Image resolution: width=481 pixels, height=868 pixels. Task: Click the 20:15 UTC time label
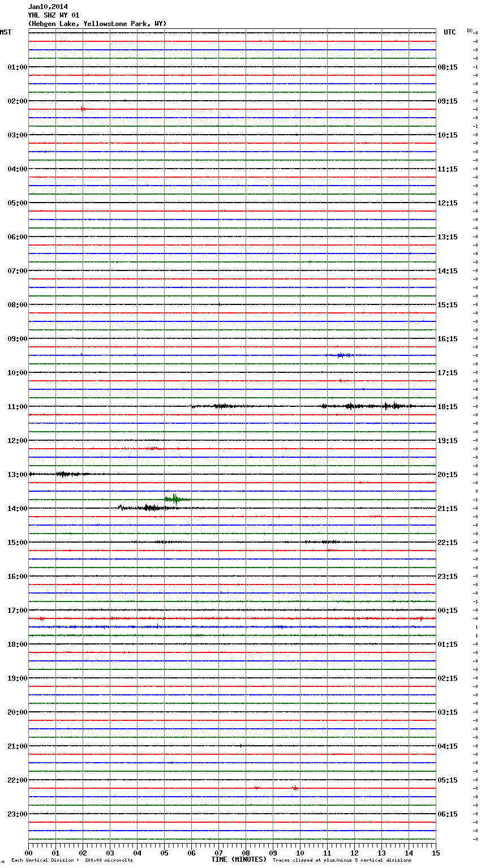click(448, 475)
